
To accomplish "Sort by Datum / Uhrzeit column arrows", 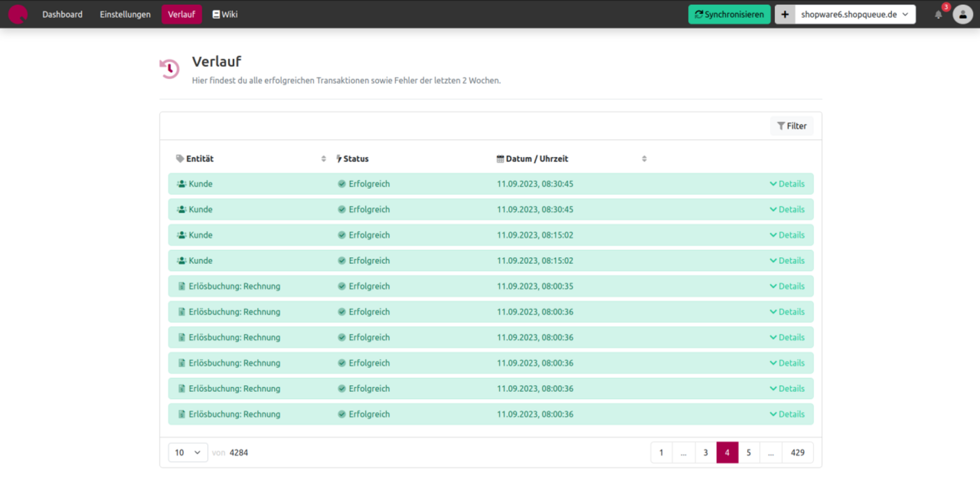I will (x=644, y=159).
